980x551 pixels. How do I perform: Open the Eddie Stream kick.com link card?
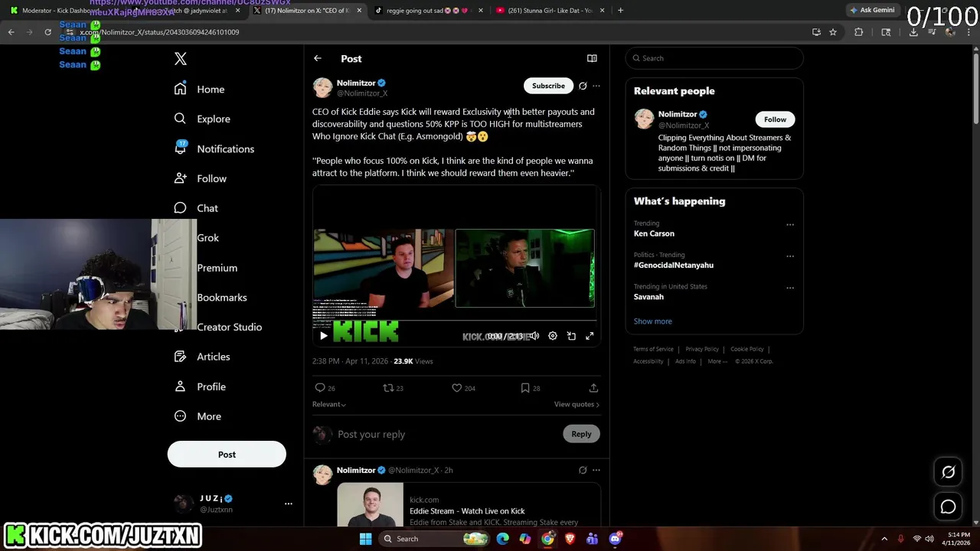(469, 504)
